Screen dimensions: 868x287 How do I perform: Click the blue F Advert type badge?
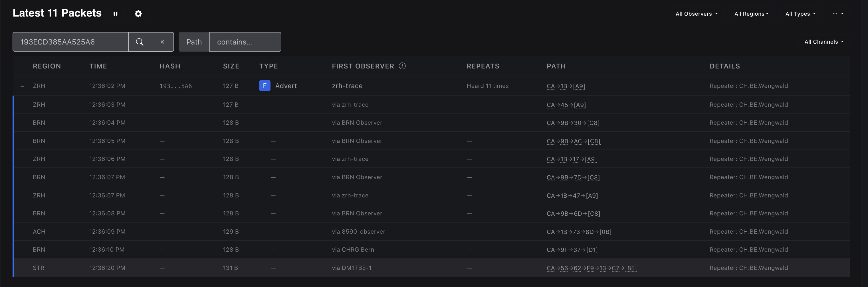265,86
